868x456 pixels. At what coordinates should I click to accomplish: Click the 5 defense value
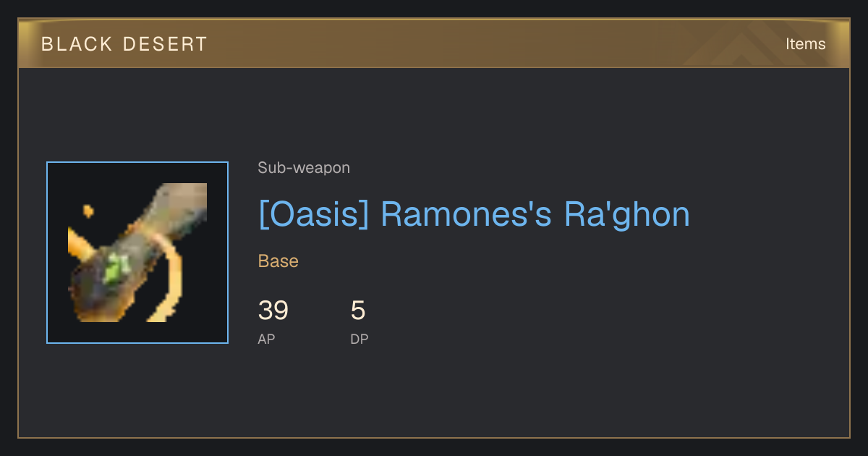358,311
